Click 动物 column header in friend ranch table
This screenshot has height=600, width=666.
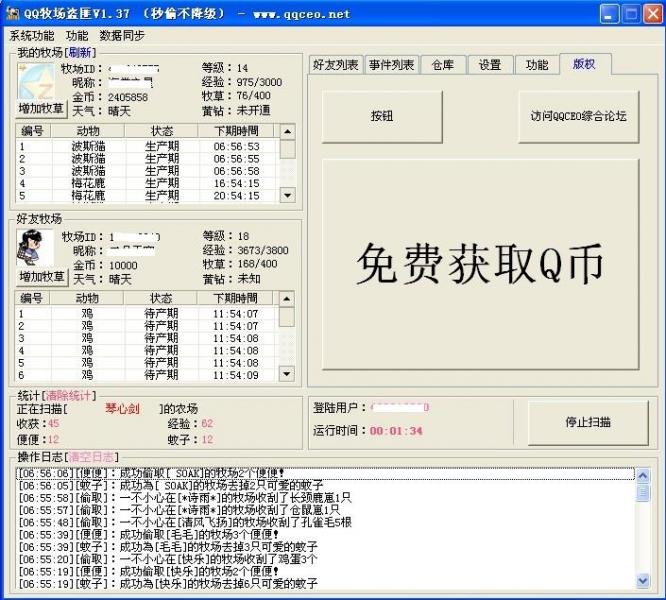click(87, 298)
